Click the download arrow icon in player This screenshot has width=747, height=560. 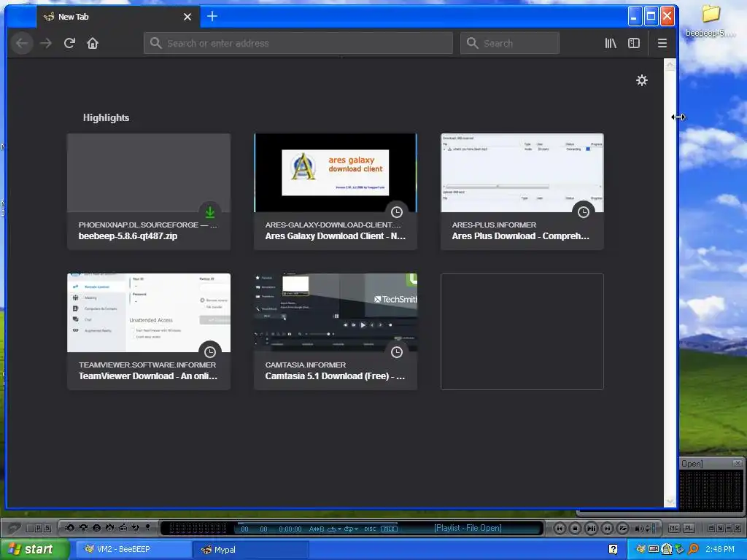(135, 528)
